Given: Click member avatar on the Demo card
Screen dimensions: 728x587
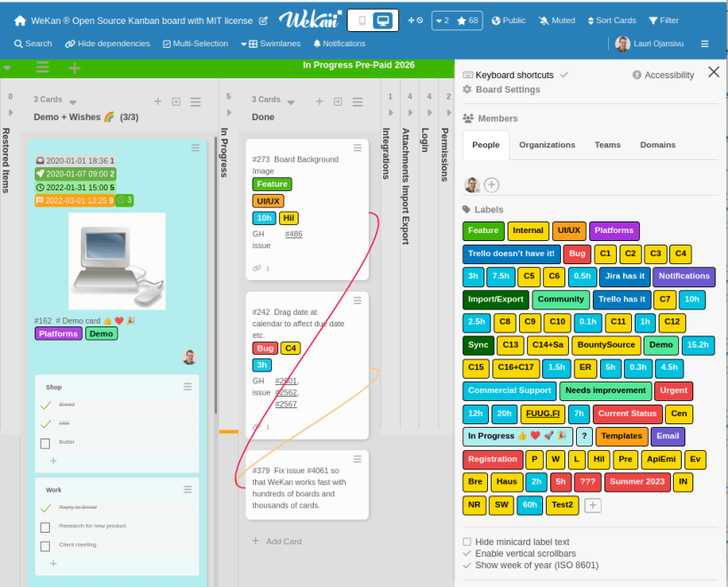Looking at the screenshot, I should pos(189,357).
